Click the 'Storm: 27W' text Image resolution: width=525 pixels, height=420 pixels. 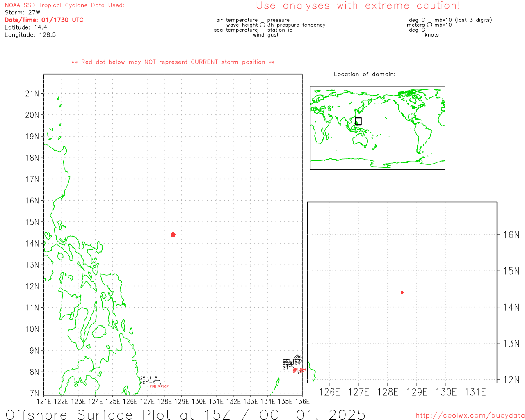[23, 13]
